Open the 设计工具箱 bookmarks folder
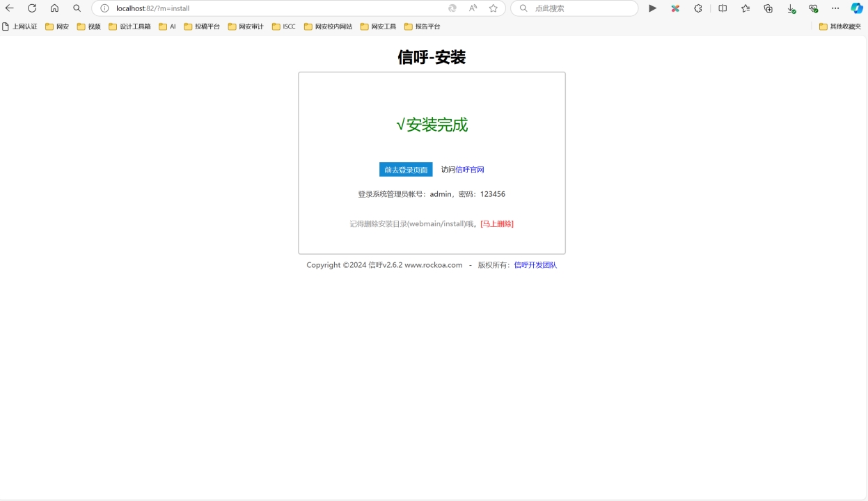This screenshot has height=501, width=868. coord(130,26)
